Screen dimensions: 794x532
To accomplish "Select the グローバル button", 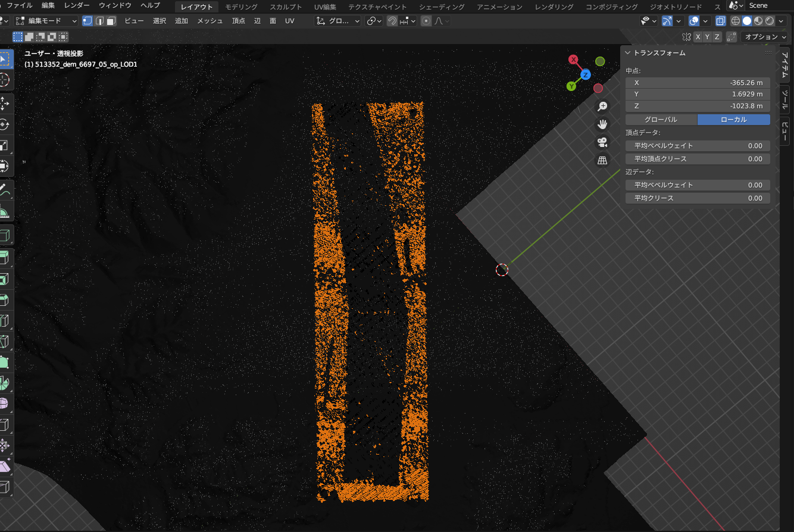I will tap(661, 120).
